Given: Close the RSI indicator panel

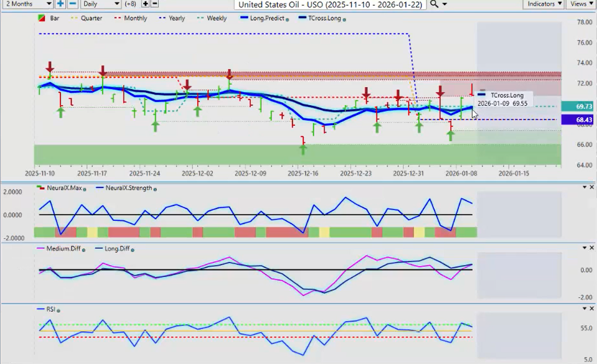Looking at the screenshot, I should [x=592, y=308].
